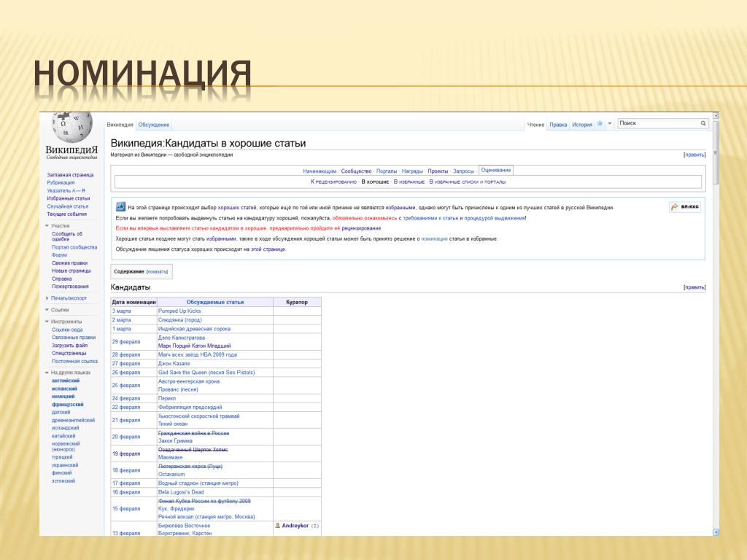The height and width of the screenshot is (560, 747).
Task: Open Ссылки сюда tool link
Action: pyautogui.click(x=67, y=330)
